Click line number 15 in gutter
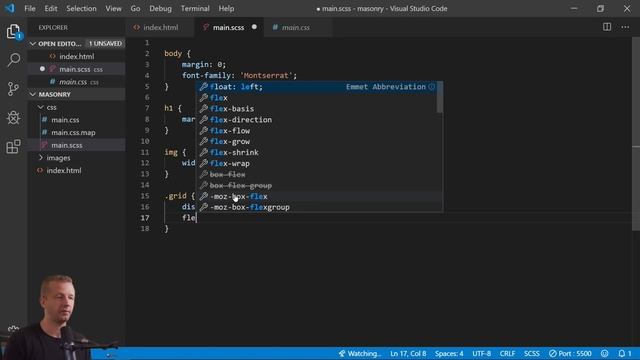Screen dimensions: 640x360 coord(145,196)
